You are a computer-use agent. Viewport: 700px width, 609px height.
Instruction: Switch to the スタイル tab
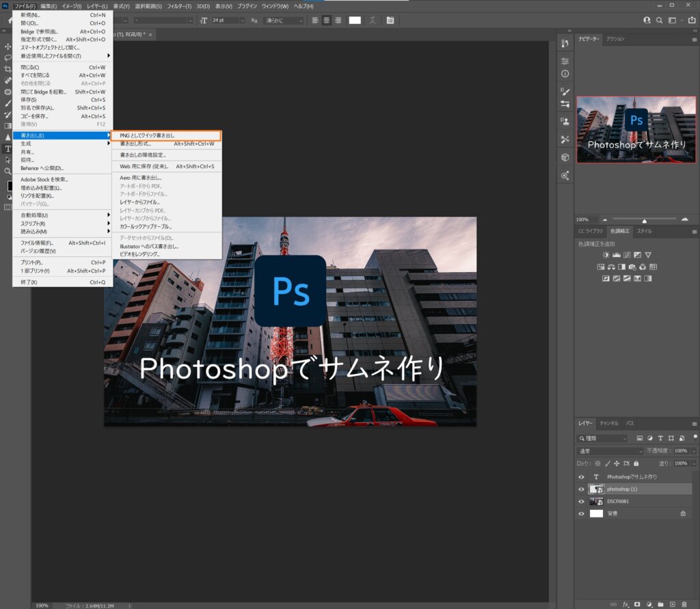[x=644, y=231]
